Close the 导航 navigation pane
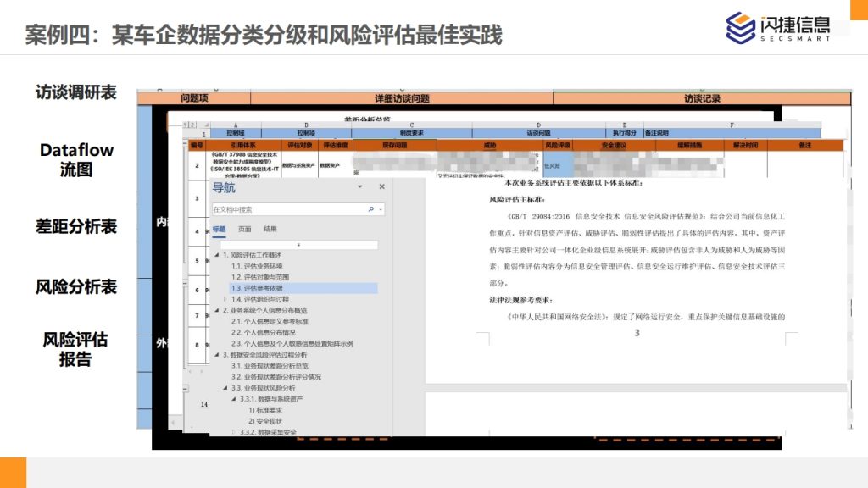The image size is (868, 488). 382,187
